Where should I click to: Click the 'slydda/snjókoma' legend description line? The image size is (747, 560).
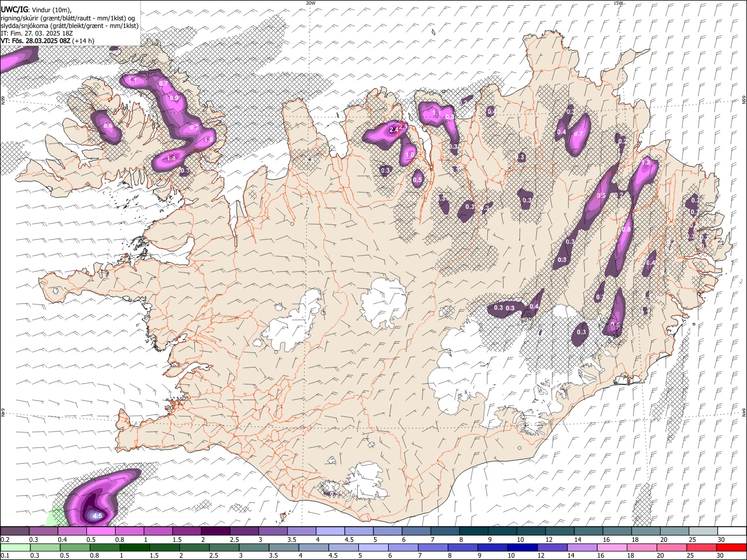(70, 26)
